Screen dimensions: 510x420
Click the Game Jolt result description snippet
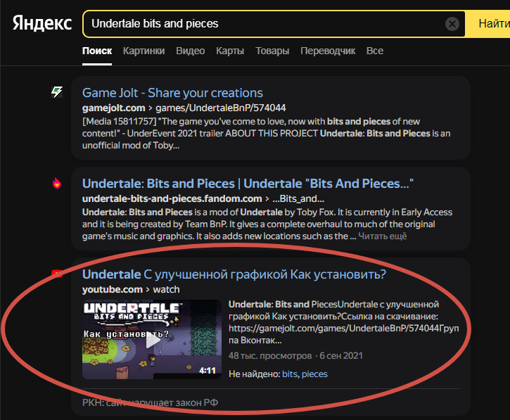267,134
